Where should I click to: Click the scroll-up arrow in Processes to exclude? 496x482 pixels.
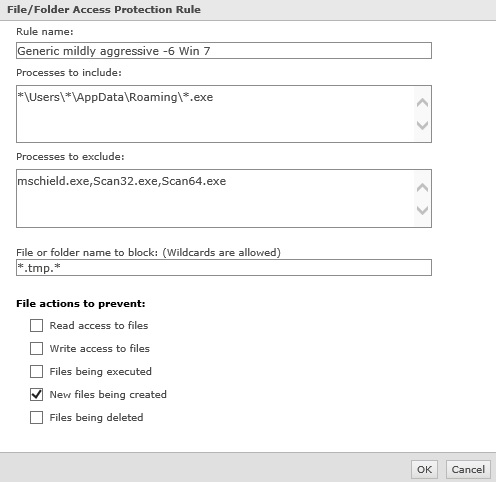click(422, 187)
